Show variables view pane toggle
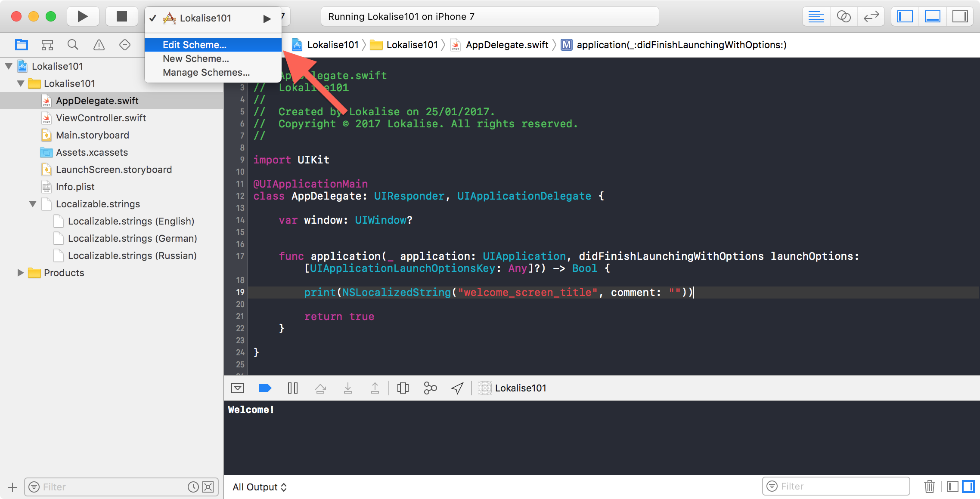The image size is (980, 499). (x=953, y=487)
